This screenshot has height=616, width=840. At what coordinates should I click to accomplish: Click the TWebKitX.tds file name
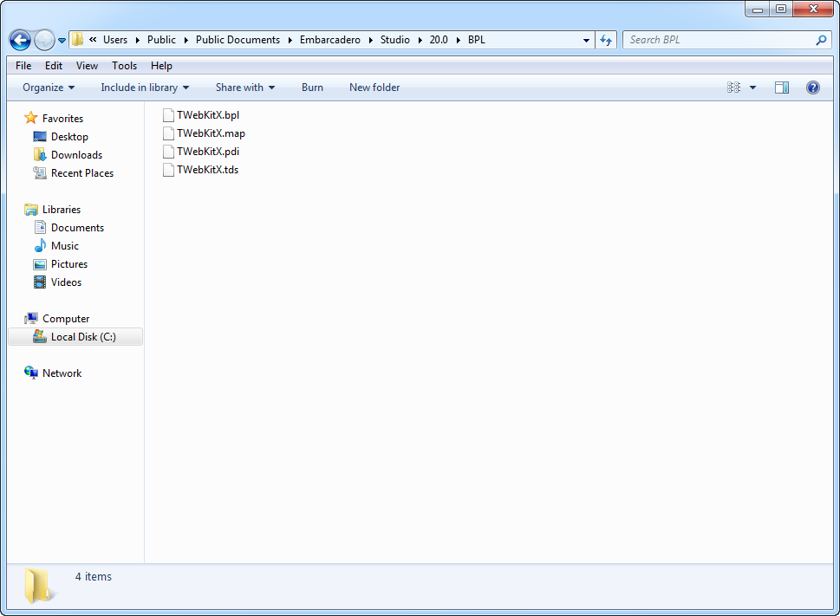[x=208, y=170]
